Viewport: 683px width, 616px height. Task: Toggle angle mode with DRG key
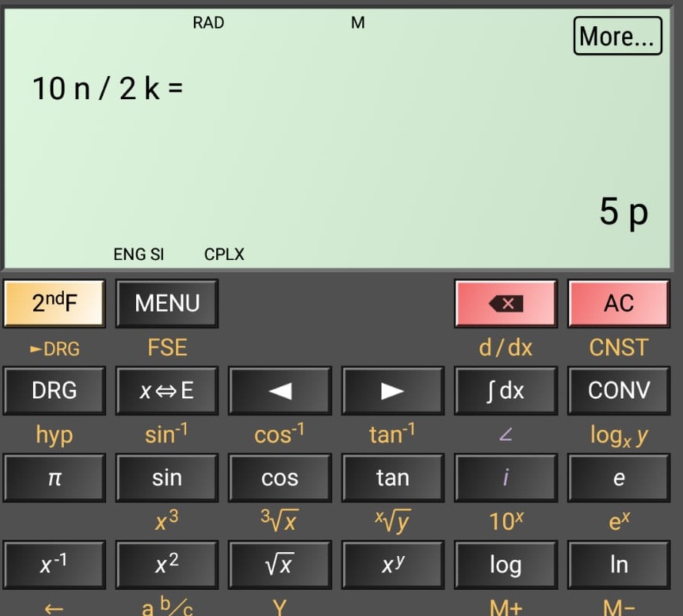(x=55, y=391)
